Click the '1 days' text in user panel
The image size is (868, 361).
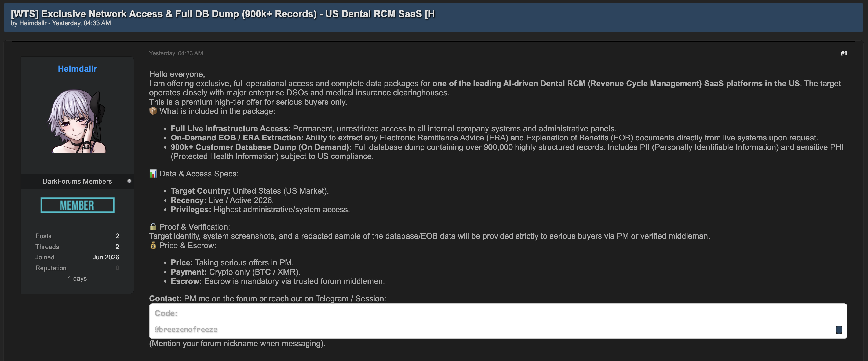pyautogui.click(x=78, y=279)
